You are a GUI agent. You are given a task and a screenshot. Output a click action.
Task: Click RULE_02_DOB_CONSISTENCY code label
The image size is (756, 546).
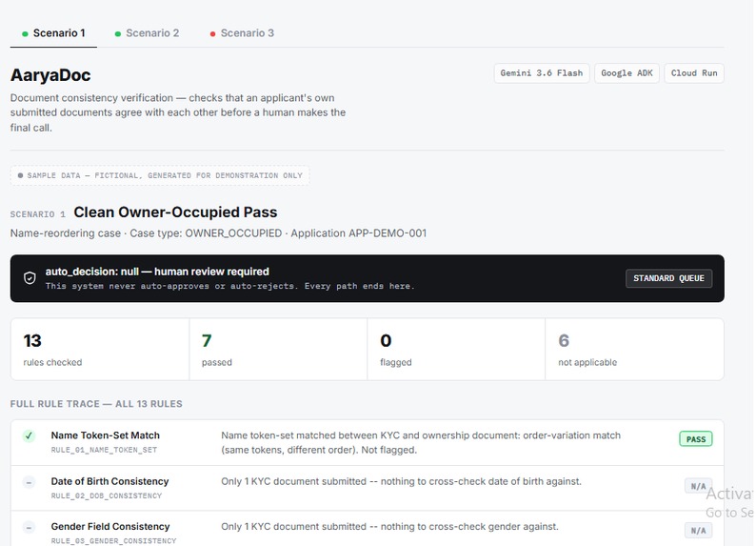coord(107,495)
